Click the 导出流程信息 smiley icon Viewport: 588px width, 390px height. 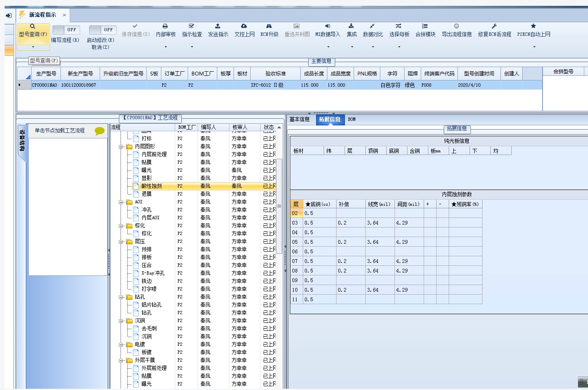[x=457, y=26]
